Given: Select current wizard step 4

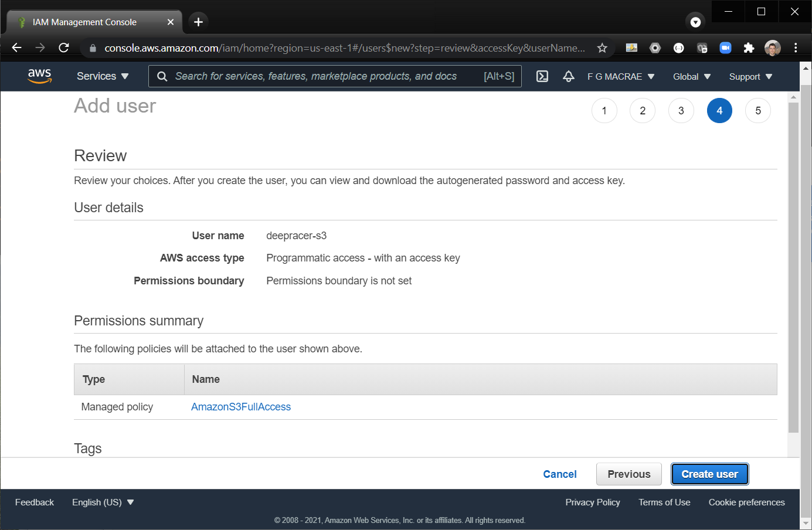Looking at the screenshot, I should point(719,110).
